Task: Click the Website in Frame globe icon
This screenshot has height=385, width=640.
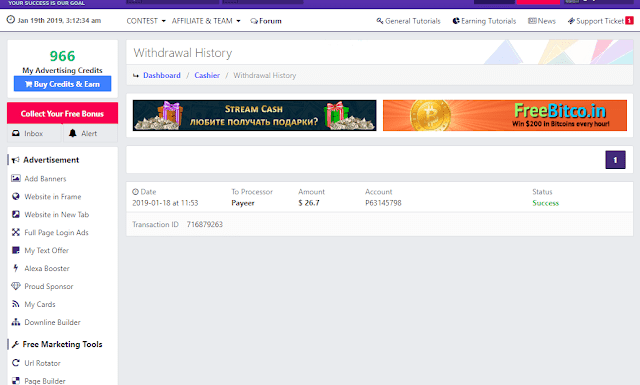Action: coord(16,196)
